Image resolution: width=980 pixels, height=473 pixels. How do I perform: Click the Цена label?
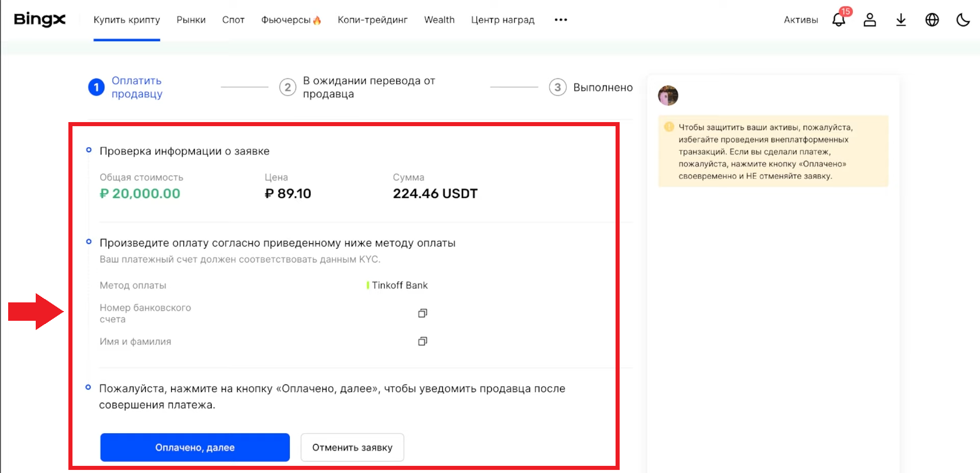(x=276, y=177)
